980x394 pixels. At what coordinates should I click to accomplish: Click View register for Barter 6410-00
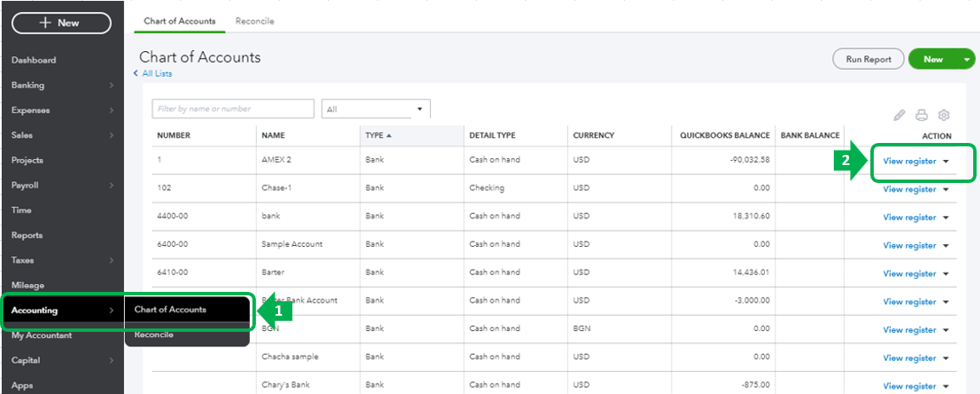coord(909,274)
